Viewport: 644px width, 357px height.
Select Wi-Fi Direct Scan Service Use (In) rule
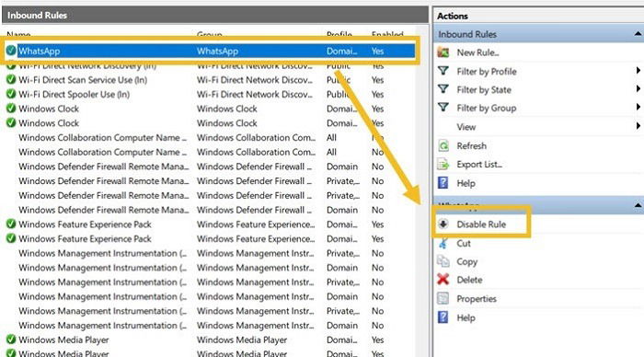(x=83, y=80)
